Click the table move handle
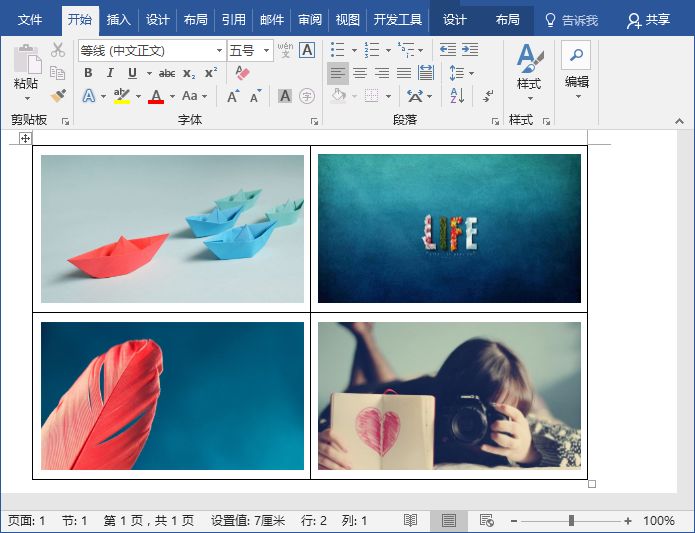 [x=26, y=138]
